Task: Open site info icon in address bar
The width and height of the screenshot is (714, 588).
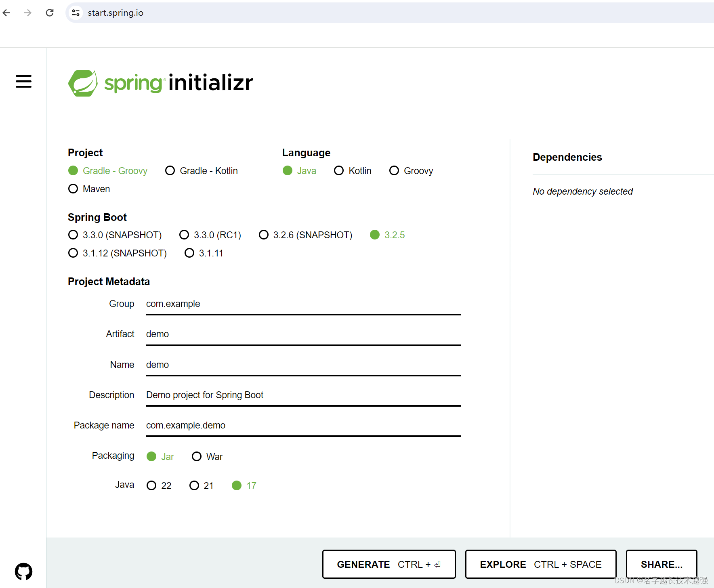Action: (76, 13)
